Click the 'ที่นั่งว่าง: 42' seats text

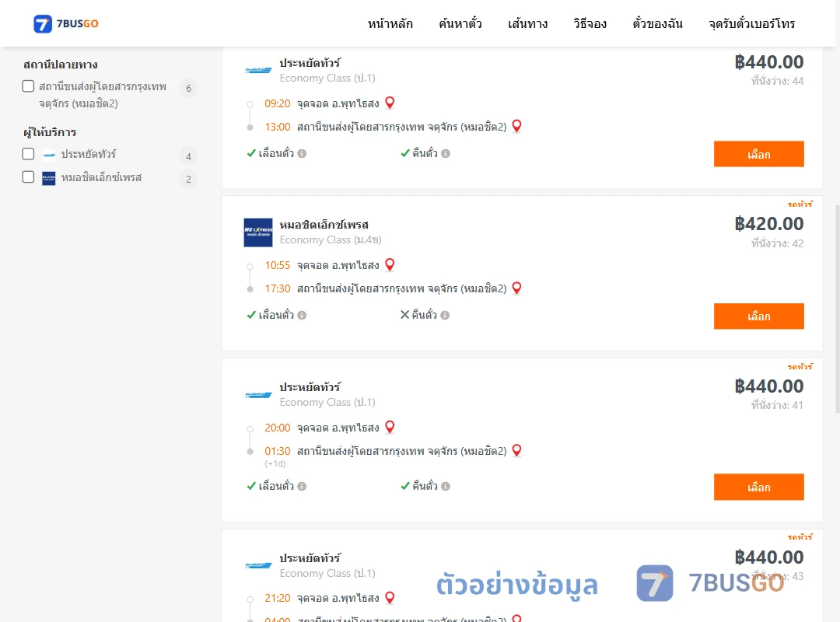point(777,243)
